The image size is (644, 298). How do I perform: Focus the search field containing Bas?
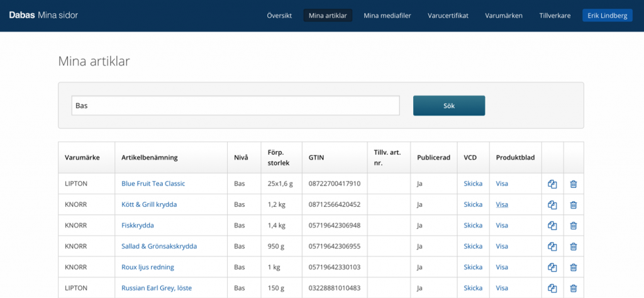click(235, 106)
